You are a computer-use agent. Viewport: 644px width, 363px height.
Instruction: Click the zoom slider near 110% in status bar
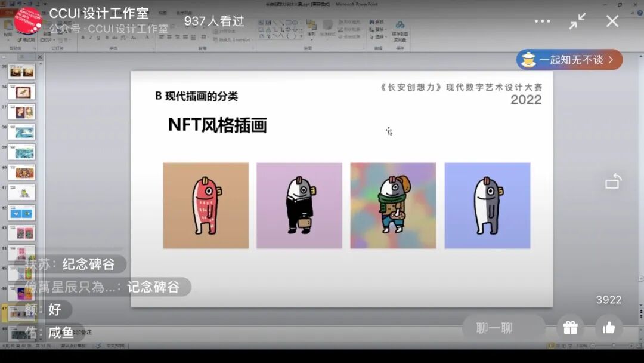614,345
